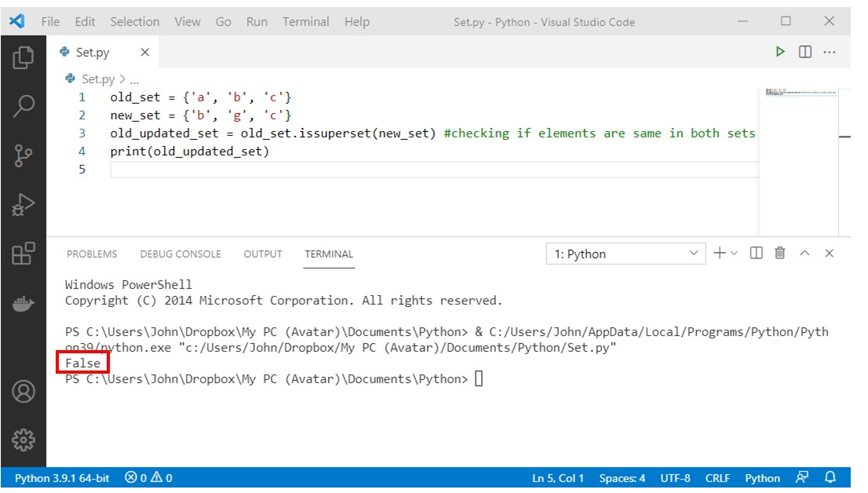Open errors and warnings count in status bar
The width and height of the screenshot is (868, 493).
tap(148, 478)
